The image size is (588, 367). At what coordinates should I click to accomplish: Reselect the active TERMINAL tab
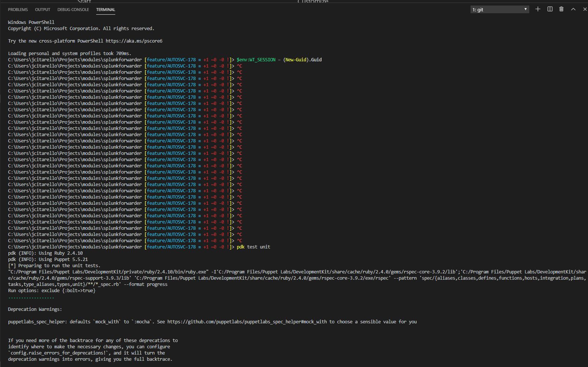tap(105, 10)
